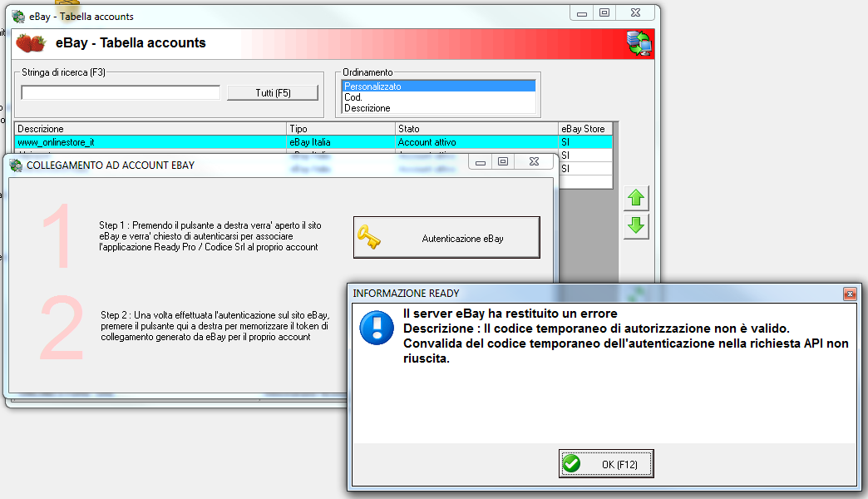This screenshot has height=499, width=868.
Task: Select the www_onlinestore_it account row
Action: click(313, 142)
